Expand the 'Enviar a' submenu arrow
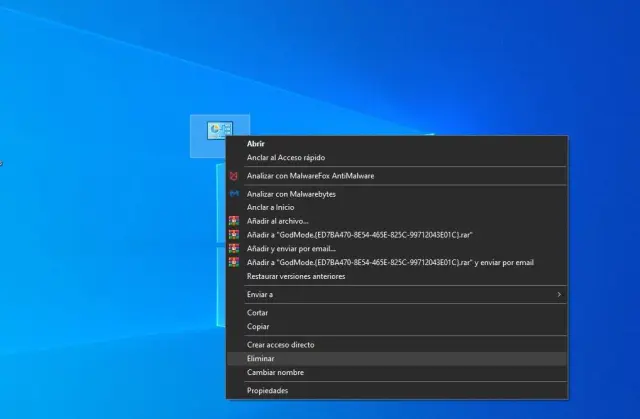Screen dimensions: 640x419 (559, 295)
